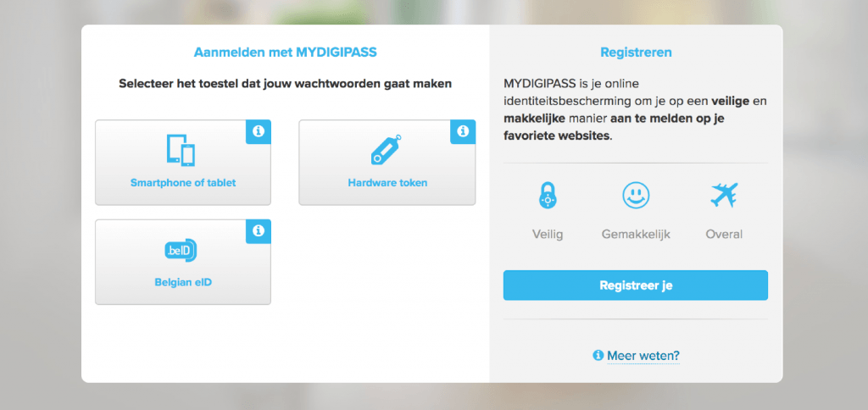
Task: View info for the Belgian eID option
Action: [x=259, y=230]
